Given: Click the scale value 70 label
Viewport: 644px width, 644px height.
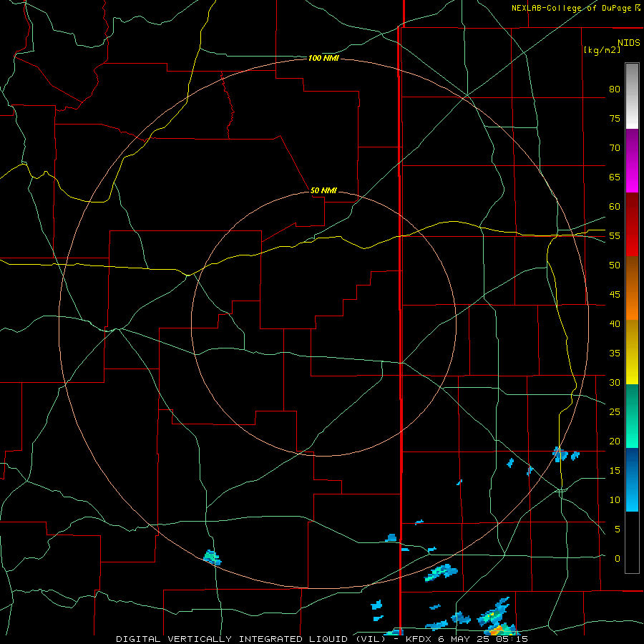Looking at the screenshot, I should pyautogui.click(x=615, y=148).
